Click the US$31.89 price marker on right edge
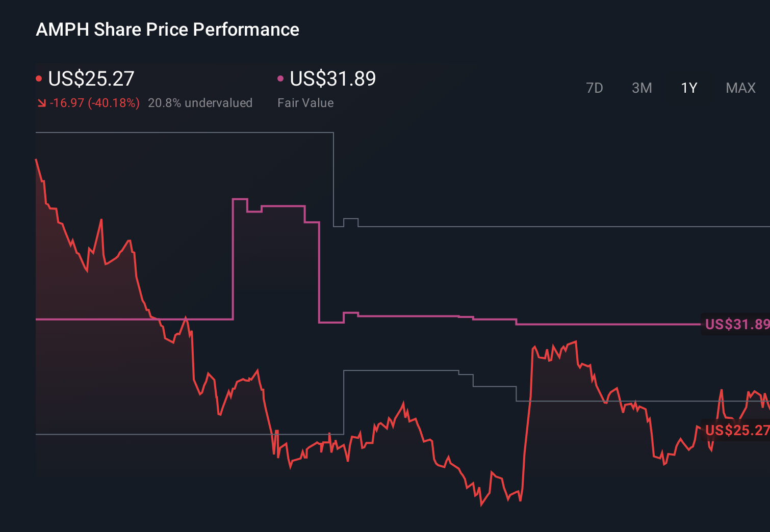770x532 pixels. click(x=736, y=324)
